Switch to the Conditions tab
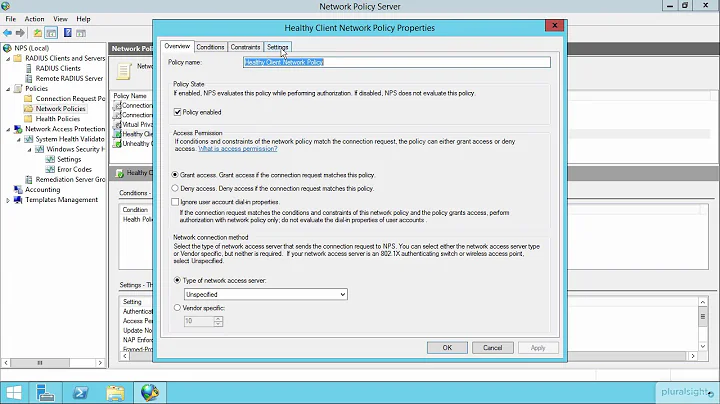720x404 pixels. click(210, 47)
